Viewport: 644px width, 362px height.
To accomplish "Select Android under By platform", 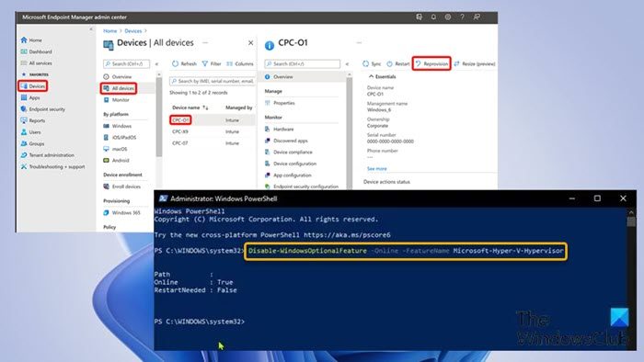I will pos(116,160).
